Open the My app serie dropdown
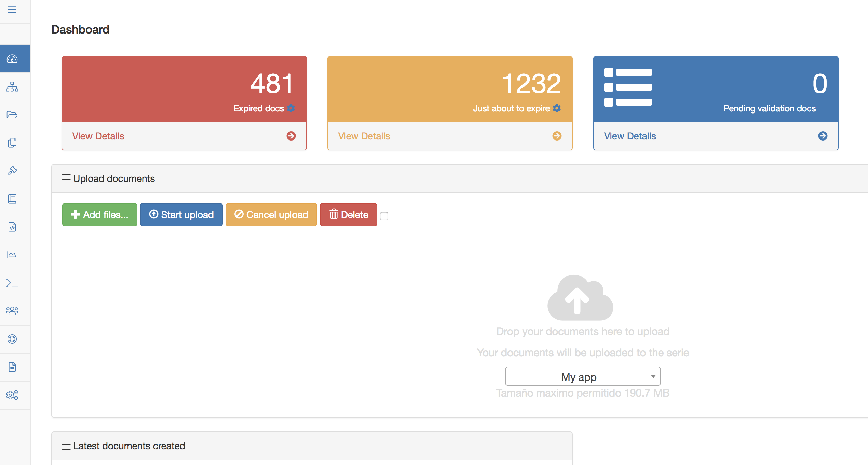868x465 pixels. 583,376
